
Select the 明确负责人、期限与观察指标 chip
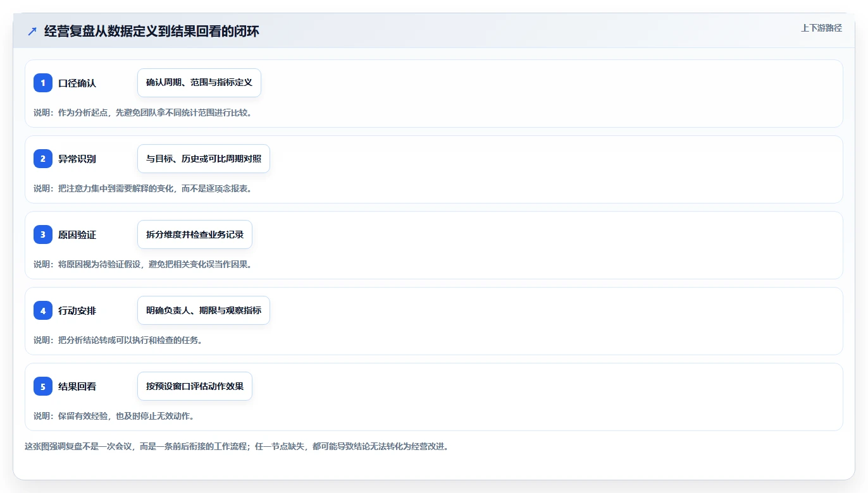click(204, 310)
